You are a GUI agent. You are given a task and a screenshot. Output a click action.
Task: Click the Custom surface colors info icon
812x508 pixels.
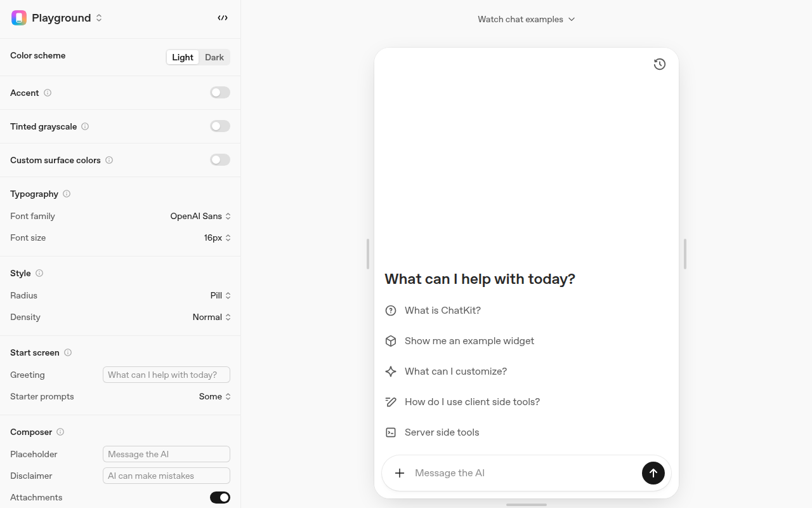(109, 160)
